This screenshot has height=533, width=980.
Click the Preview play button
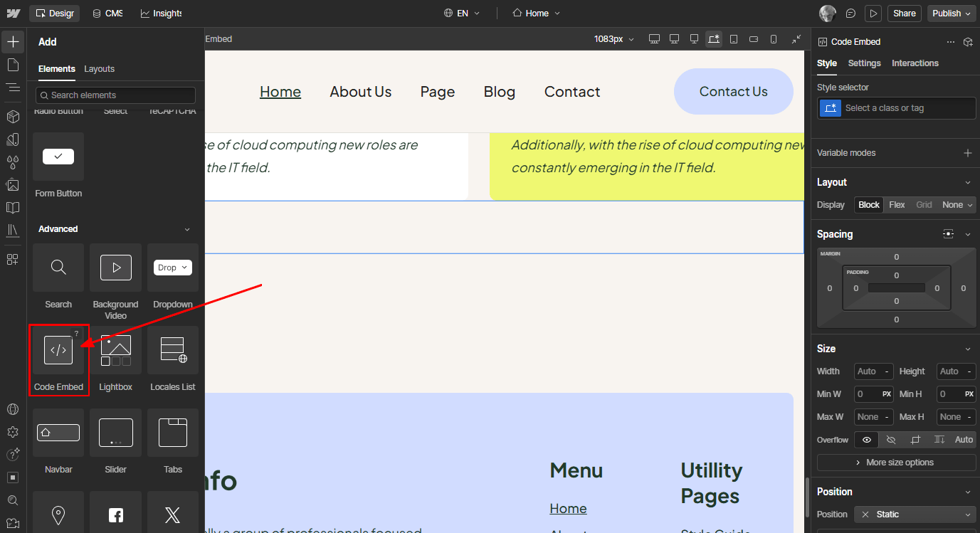pyautogui.click(x=873, y=13)
